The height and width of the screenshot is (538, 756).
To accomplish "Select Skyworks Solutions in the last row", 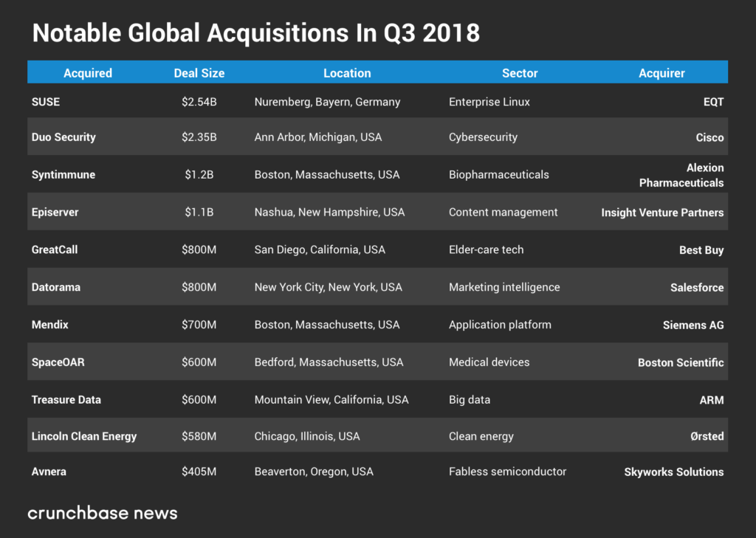I will [673, 472].
